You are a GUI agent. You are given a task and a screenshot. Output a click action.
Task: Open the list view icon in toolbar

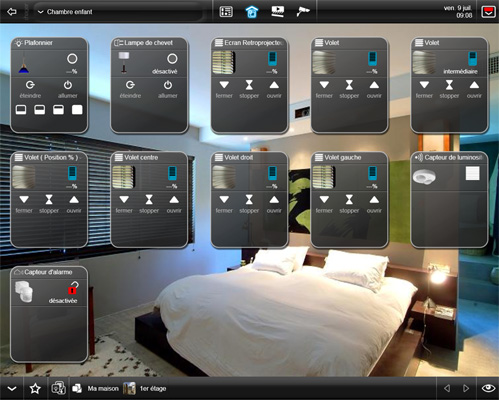click(226, 12)
